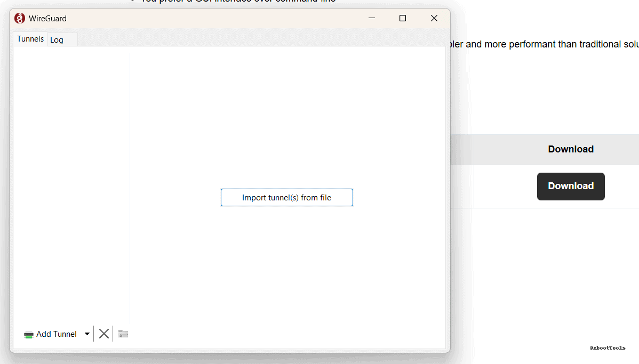This screenshot has width=639, height=364.
Task: Select the remove tunnel icon in bottom toolbar
Action: (104, 333)
